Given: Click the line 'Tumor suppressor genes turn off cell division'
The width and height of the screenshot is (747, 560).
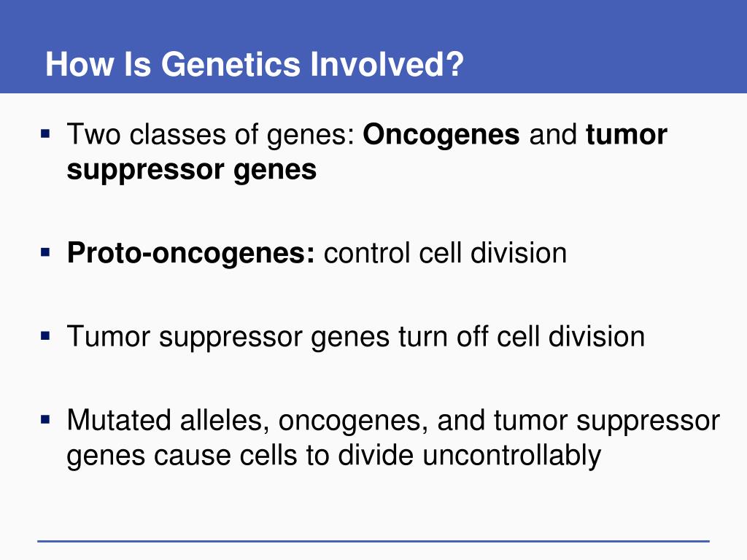Looking at the screenshot, I should click(x=356, y=338).
